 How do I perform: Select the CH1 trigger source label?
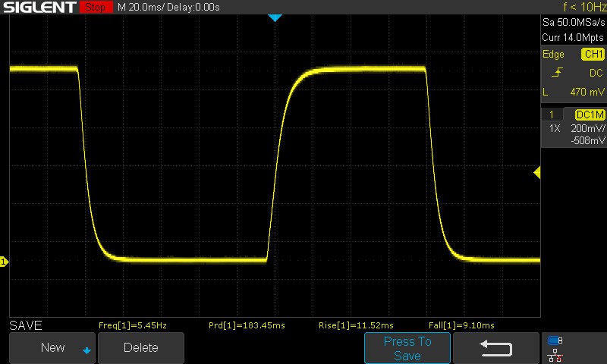click(593, 54)
